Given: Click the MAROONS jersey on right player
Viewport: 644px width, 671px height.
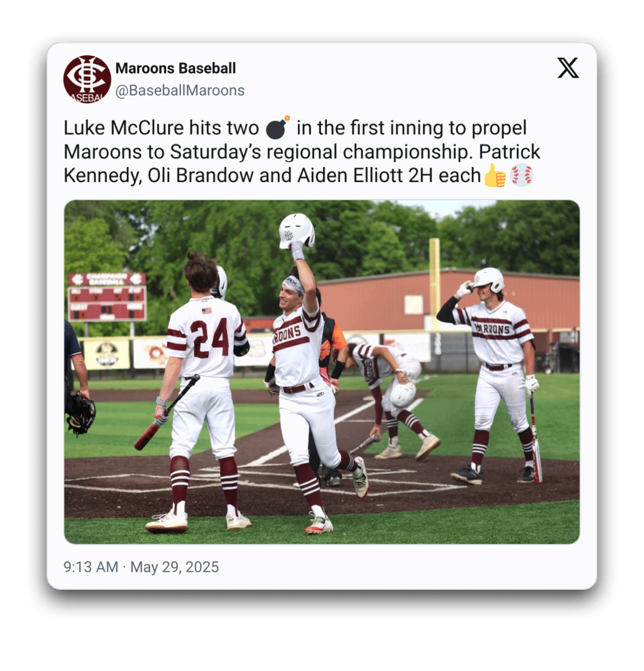Looking at the screenshot, I should (x=496, y=334).
